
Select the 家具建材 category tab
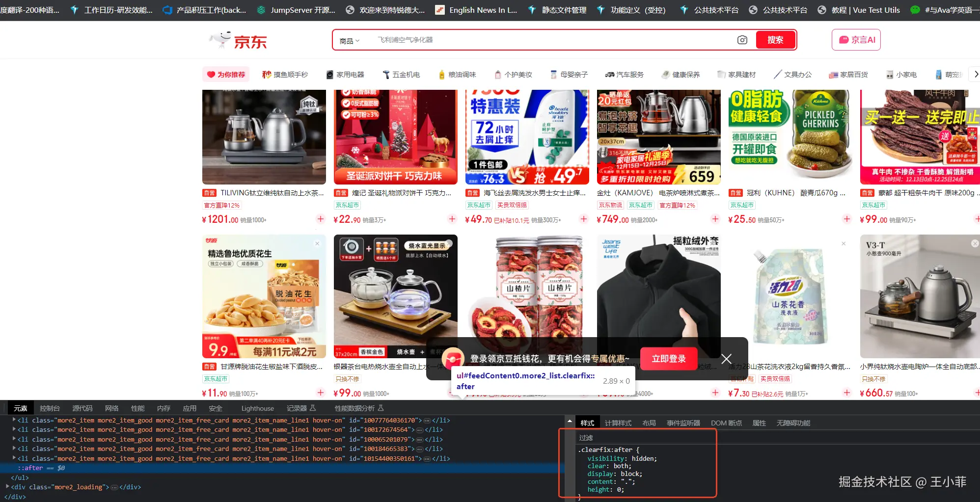[736, 75]
